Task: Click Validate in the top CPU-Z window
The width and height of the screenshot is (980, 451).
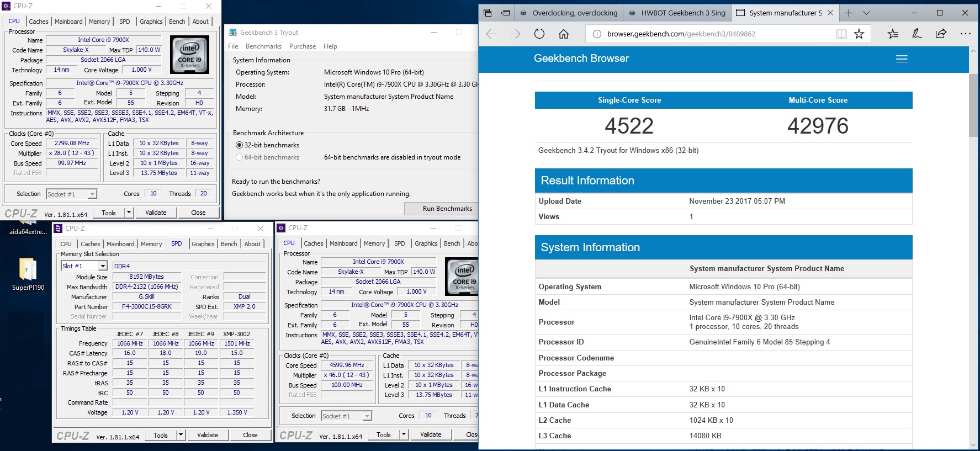Action: point(156,213)
